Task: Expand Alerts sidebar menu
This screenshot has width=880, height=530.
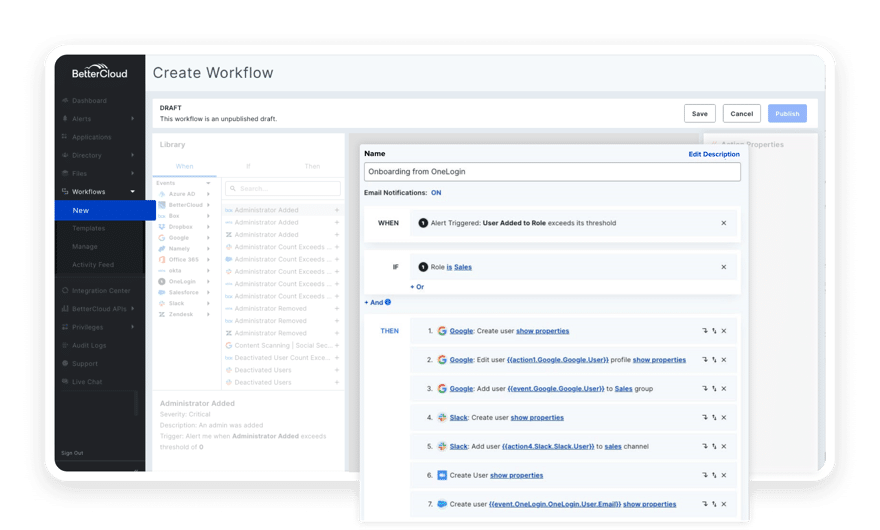Action: pos(132,118)
